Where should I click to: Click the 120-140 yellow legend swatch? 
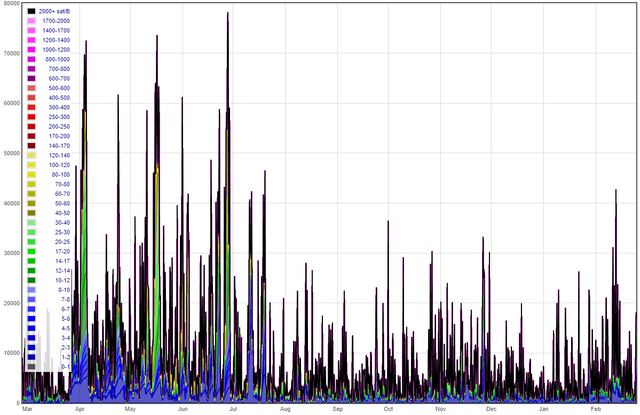31,155
